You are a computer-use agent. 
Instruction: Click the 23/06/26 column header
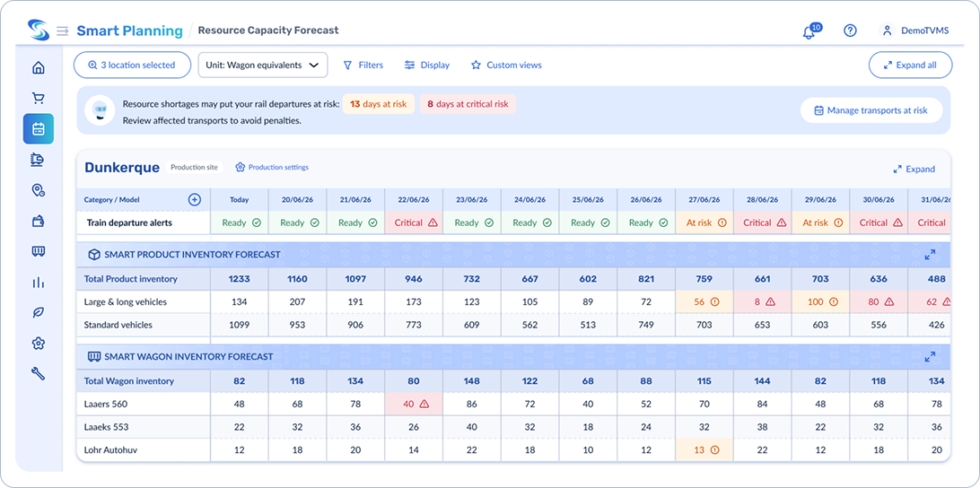point(472,200)
